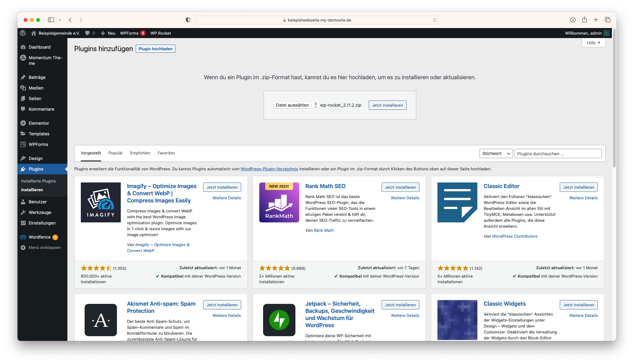The width and height of the screenshot is (634, 364).
Task: Open Willkommen, admin account menu
Action: pyautogui.click(x=587, y=33)
